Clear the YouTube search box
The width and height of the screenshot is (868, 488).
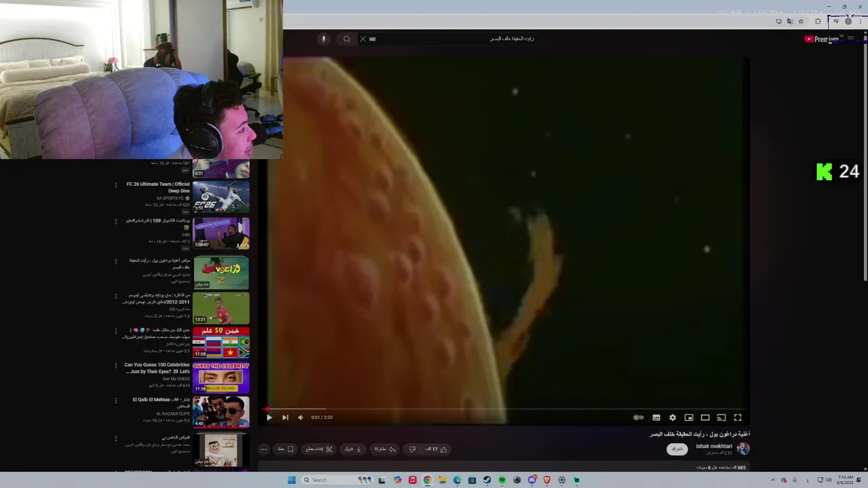[363, 39]
